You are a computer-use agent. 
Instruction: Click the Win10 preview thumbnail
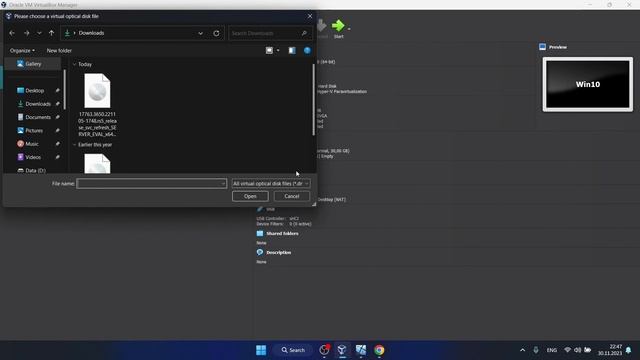[588, 84]
